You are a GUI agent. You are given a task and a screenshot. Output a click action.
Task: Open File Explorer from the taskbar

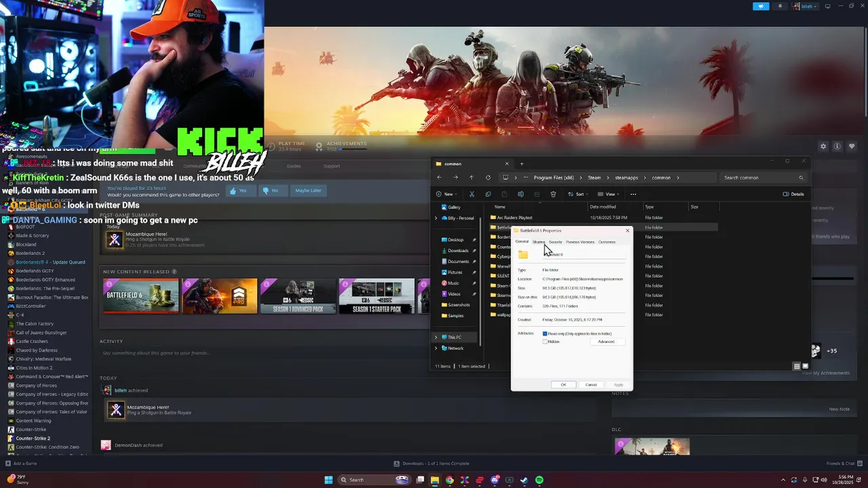[435, 480]
